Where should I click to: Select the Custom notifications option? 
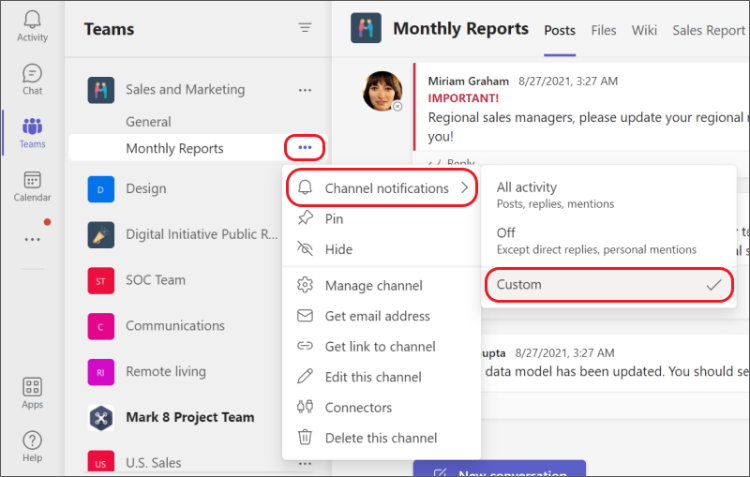click(x=607, y=285)
